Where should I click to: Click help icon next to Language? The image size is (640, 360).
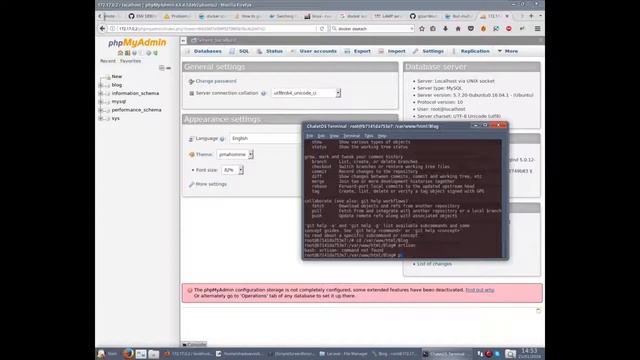[222, 139]
